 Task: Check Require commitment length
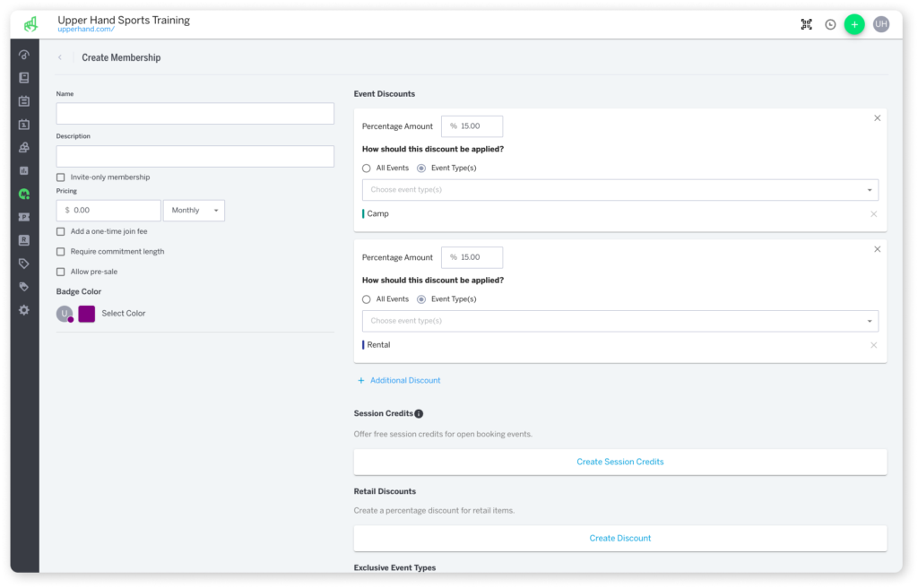[60, 251]
